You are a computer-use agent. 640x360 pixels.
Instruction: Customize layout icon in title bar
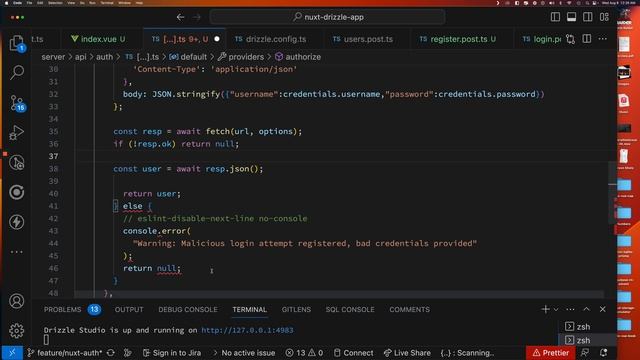coord(604,17)
